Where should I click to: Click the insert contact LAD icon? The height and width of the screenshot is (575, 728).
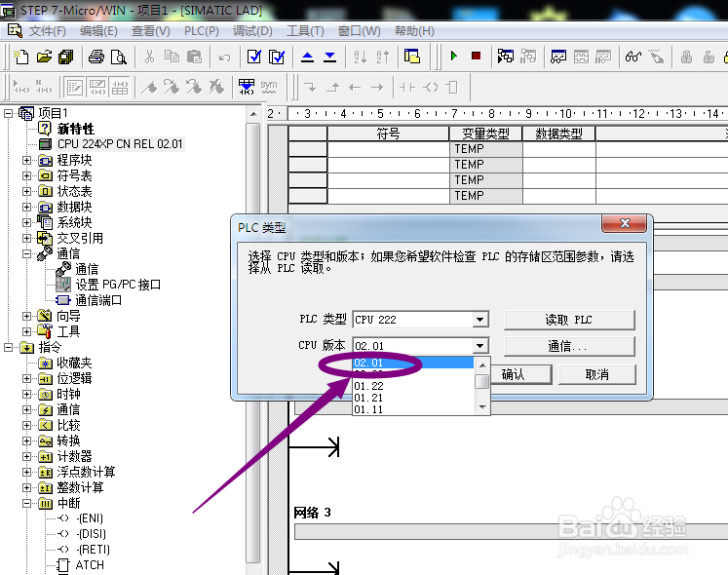point(407,87)
